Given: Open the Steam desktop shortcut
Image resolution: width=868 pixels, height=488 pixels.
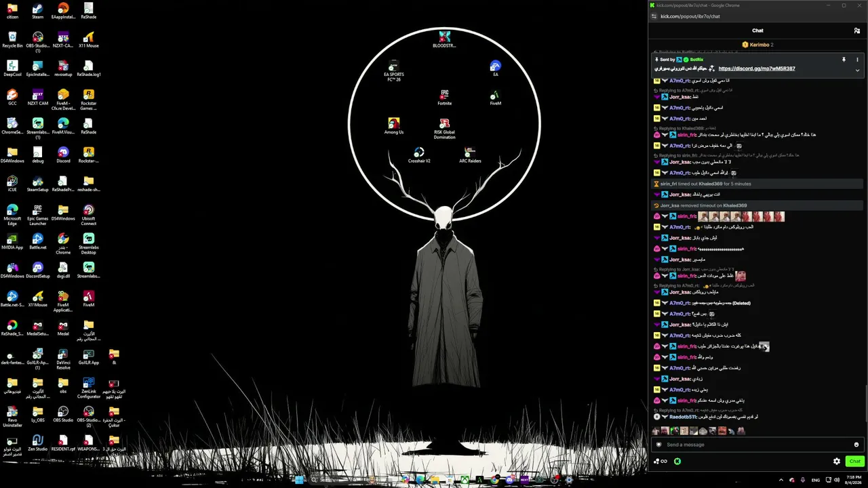Looking at the screenshot, I should [37, 11].
